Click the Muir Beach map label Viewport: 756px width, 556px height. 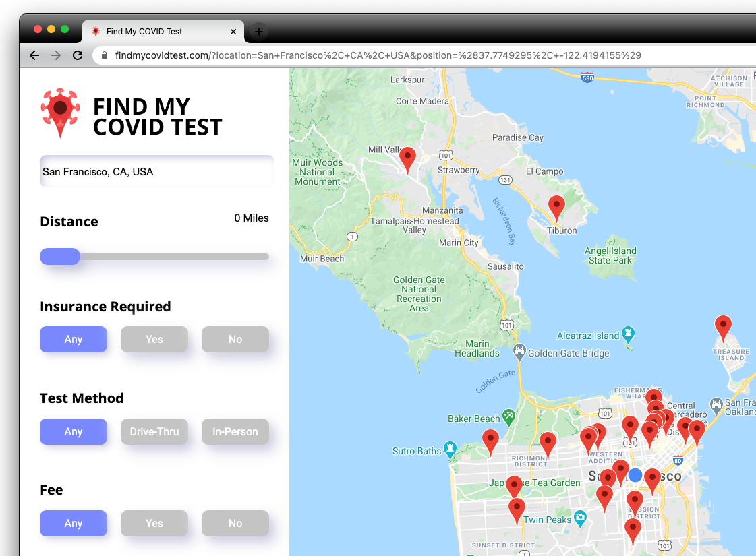[x=322, y=259]
